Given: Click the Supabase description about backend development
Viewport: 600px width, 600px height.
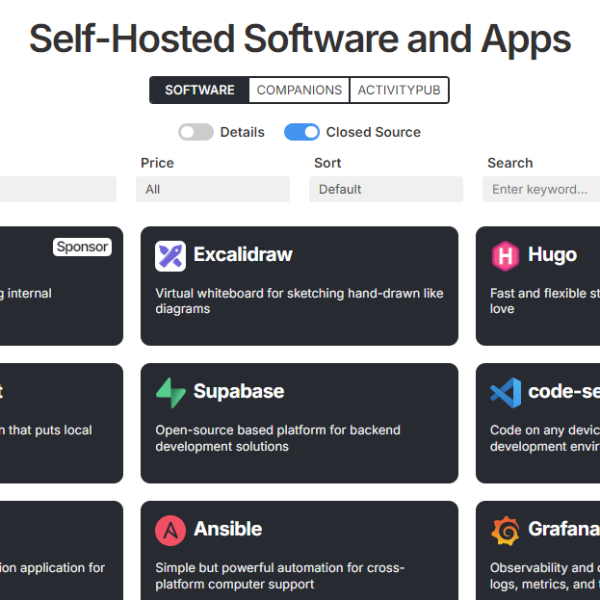Looking at the screenshot, I should (x=278, y=438).
